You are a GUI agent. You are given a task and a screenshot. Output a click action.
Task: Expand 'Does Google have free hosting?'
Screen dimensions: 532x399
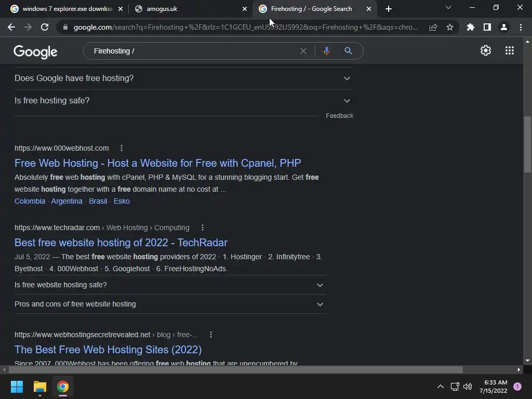tap(184, 78)
